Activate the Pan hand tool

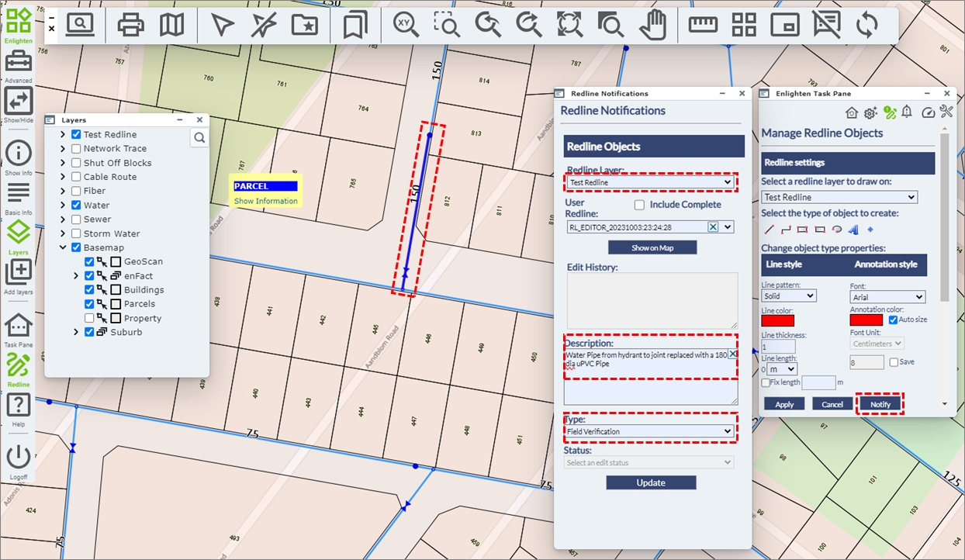click(x=653, y=26)
